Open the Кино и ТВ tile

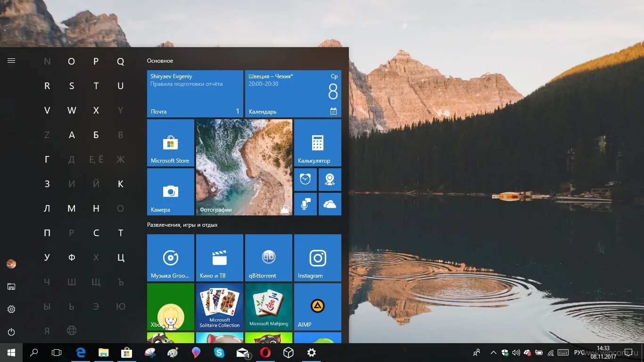(x=219, y=257)
